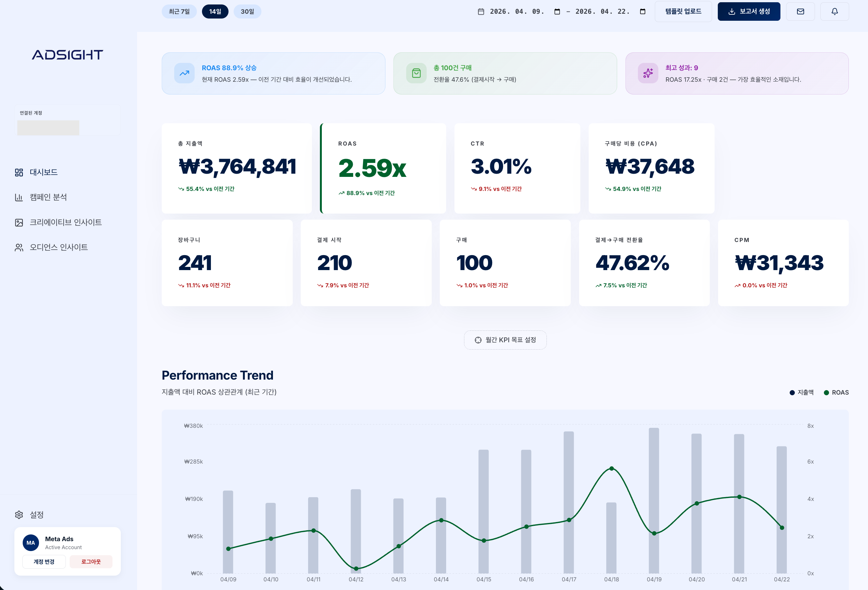Open the 월간 KPI 목표 설정 button
The width and height of the screenshot is (868, 590).
[x=505, y=340]
